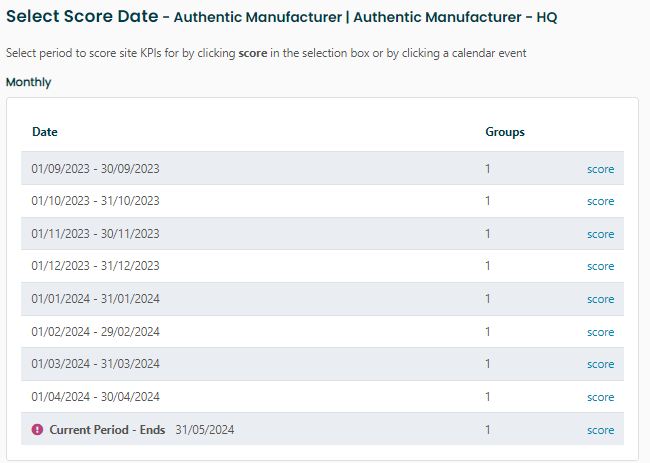Click the Monthly section heading
Image resolution: width=650 pixels, height=463 pixels.
[29, 82]
